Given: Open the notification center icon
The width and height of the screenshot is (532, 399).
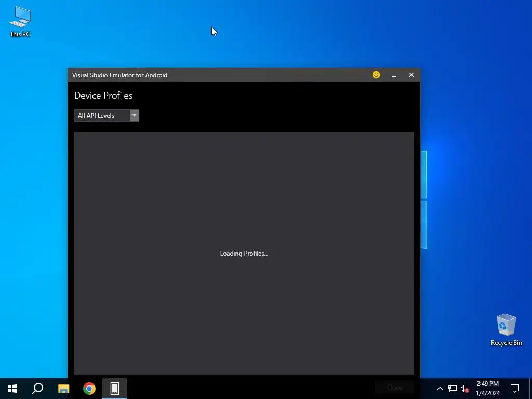Looking at the screenshot, I should point(515,389).
